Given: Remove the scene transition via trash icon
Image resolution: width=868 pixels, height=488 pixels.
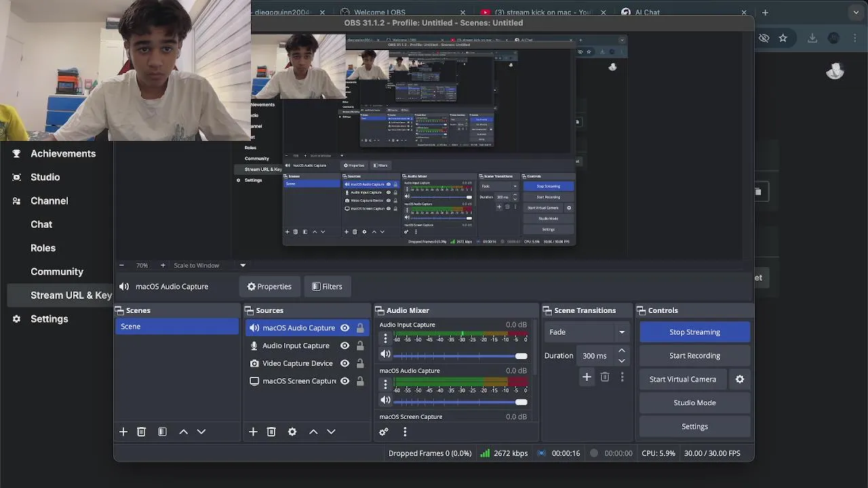Looking at the screenshot, I should coord(605,377).
